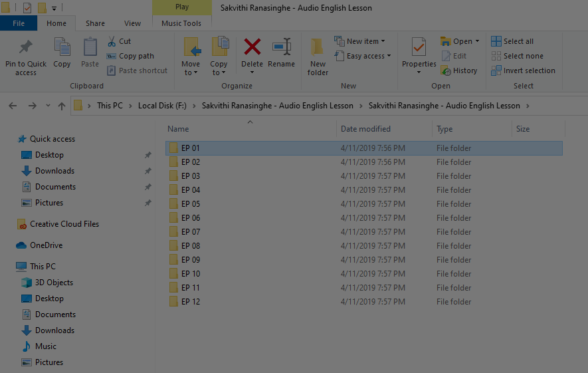
Task: Expand the Open button dropdown arrow
Action: [477, 41]
